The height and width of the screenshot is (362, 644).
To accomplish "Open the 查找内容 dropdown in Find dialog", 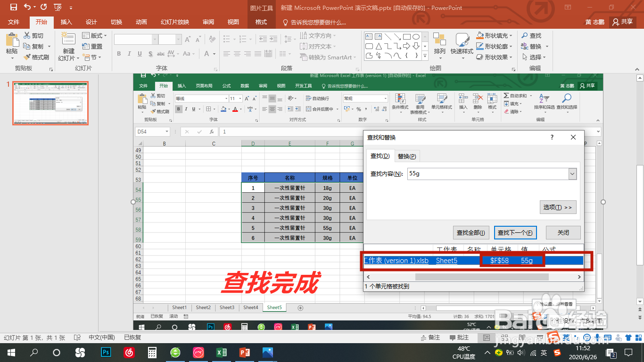I will [572, 173].
